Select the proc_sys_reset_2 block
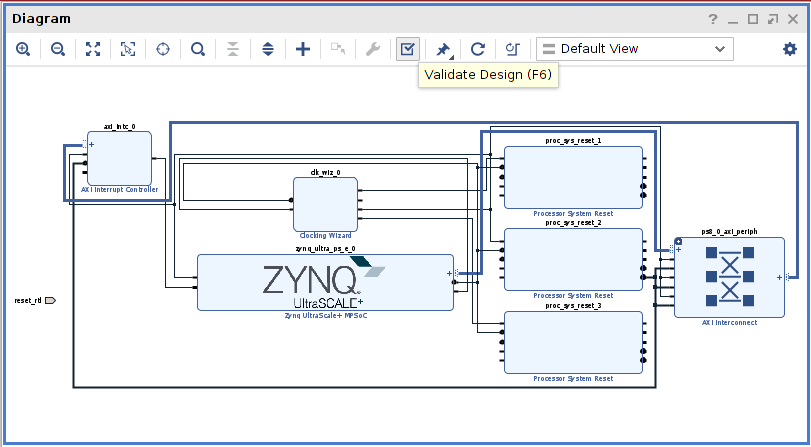 pos(573,260)
